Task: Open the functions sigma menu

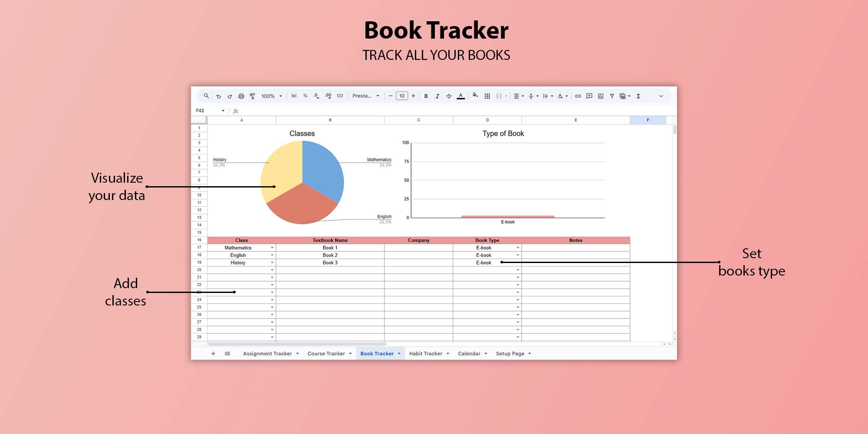Action: tap(638, 96)
